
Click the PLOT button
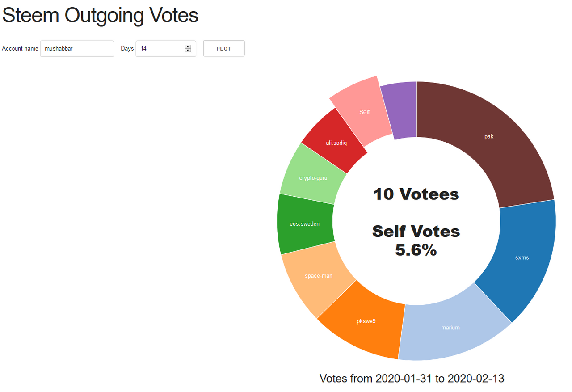(224, 48)
